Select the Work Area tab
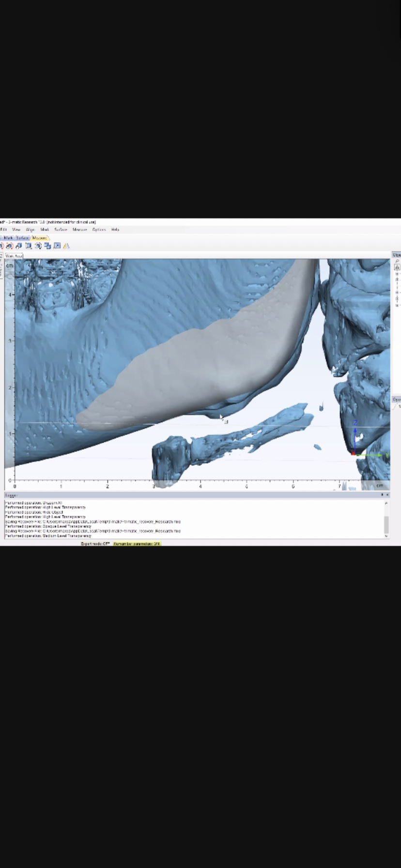 [14, 256]
